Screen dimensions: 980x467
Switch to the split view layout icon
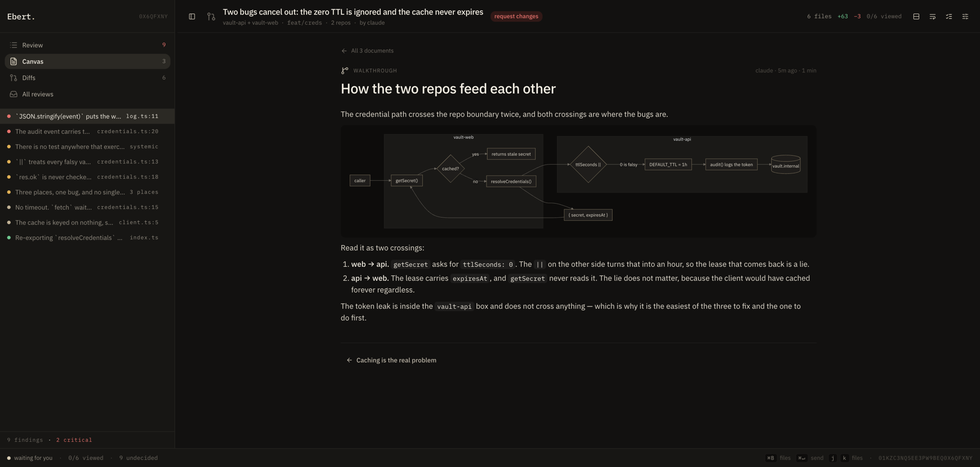(916, 16)
